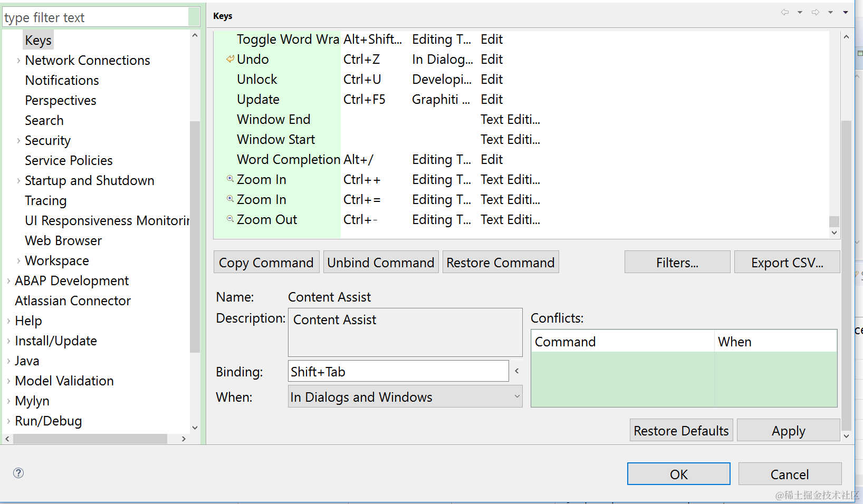The width and height of the screenshot is (863, 504).
Task: Expand the Workspace tree node
Action: pos(18,261)
